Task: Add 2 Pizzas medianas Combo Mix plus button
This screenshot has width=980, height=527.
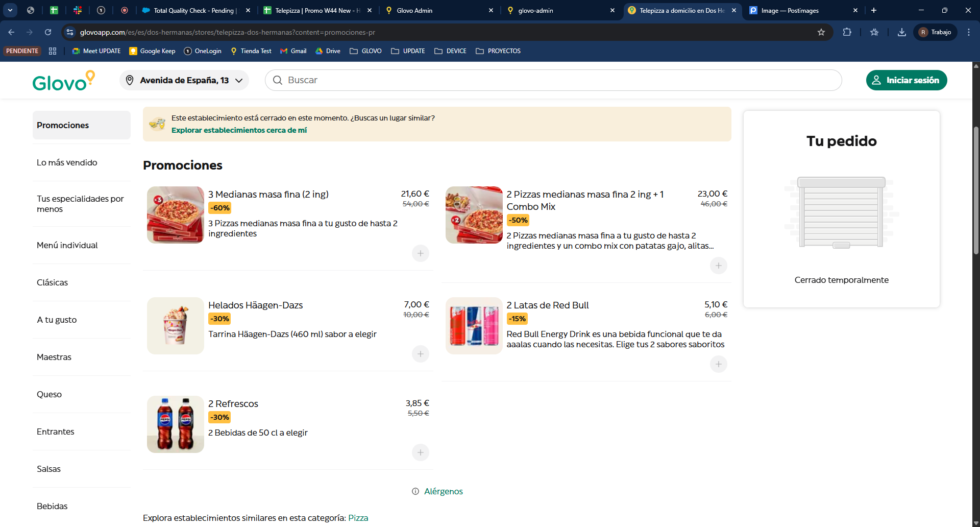Action: coord(719,266)
